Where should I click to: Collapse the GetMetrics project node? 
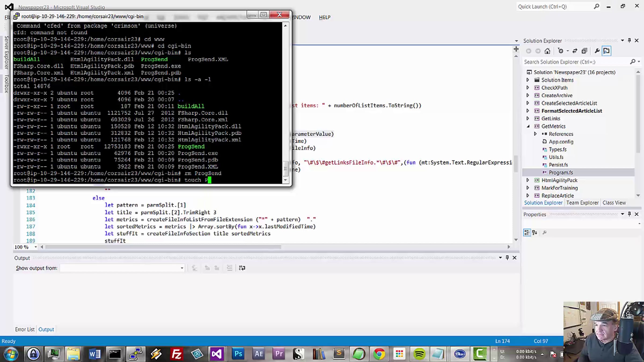(528, 126)
